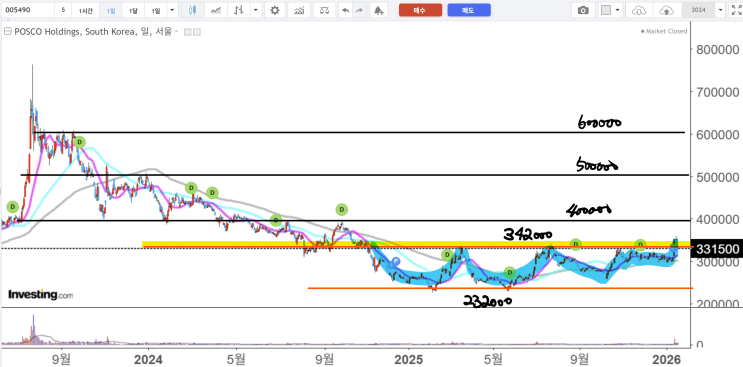Save chart layout via cloud upload icon
This screenshot has width=743, height=367.
667,10
